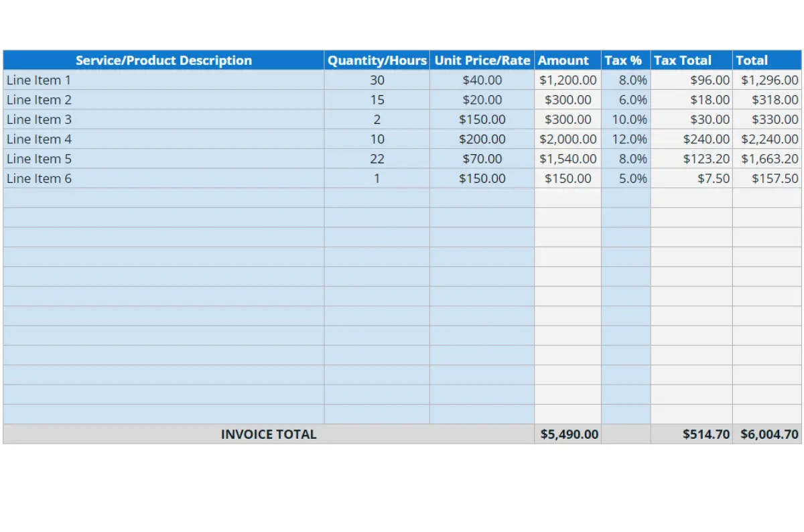Viewport: 804px width, 532px height.
Task: Click the Line Item 4 description cell
Action: (x=163, y=139)
